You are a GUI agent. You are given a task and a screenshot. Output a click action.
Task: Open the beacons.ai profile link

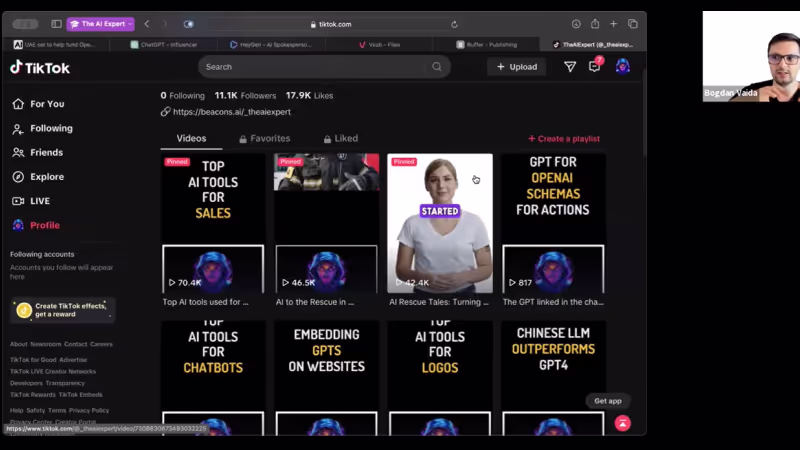[232, 112]
